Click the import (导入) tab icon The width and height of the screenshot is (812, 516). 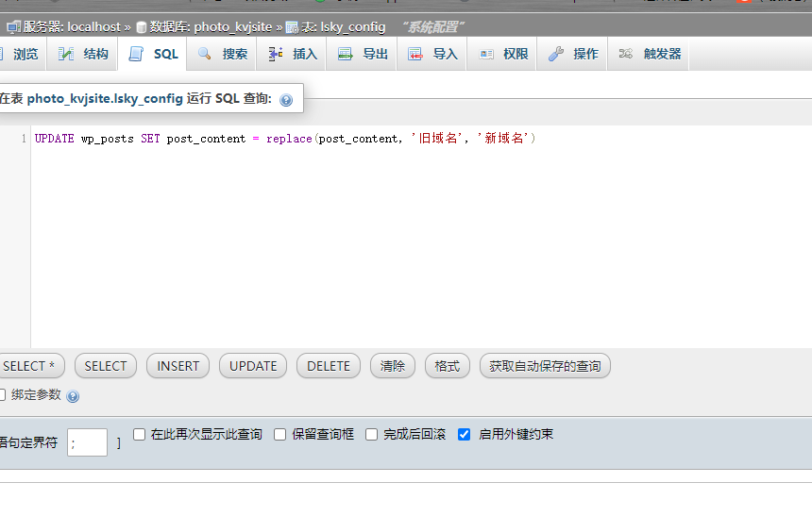(x=415, y=54)
